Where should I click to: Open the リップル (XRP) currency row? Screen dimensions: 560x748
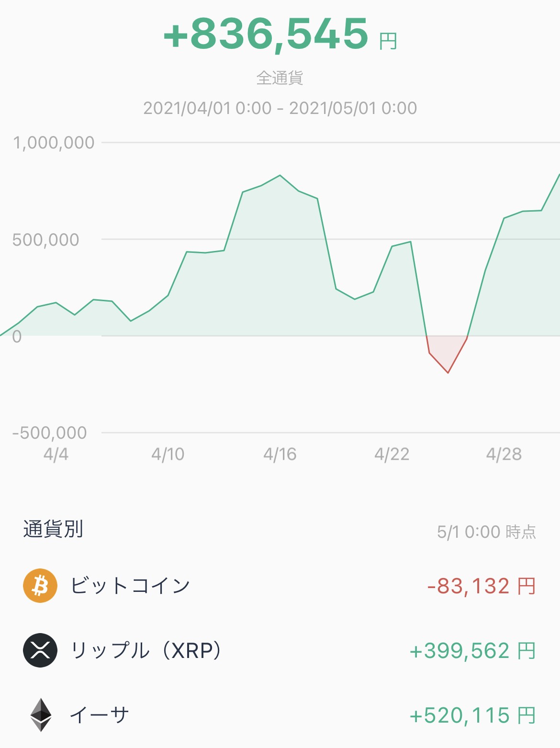pos(280,650)
